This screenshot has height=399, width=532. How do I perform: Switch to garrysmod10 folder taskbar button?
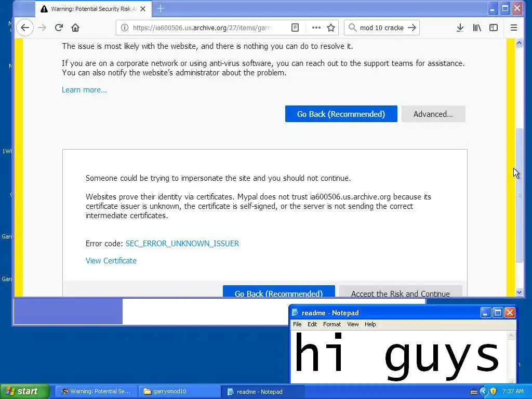click(x=179, y=392)
